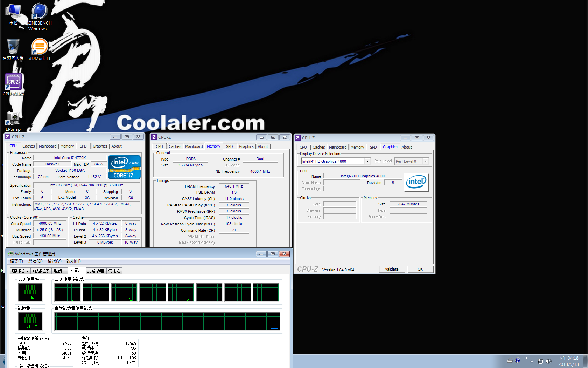Click the Memory Size 16384 MBytes value

tap(190, 165)
